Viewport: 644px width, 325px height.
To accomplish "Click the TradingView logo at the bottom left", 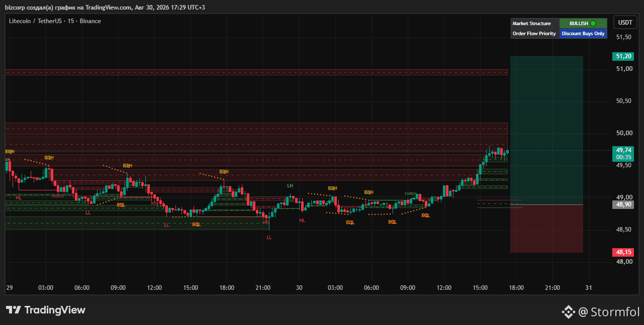I will (x=46, y=310).
